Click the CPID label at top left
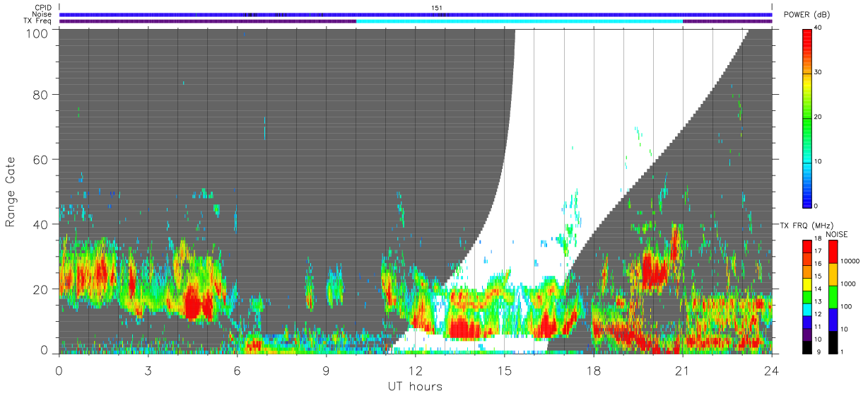Image resolution: width=868 pixels, height=401 pixels. click(42, 8)
